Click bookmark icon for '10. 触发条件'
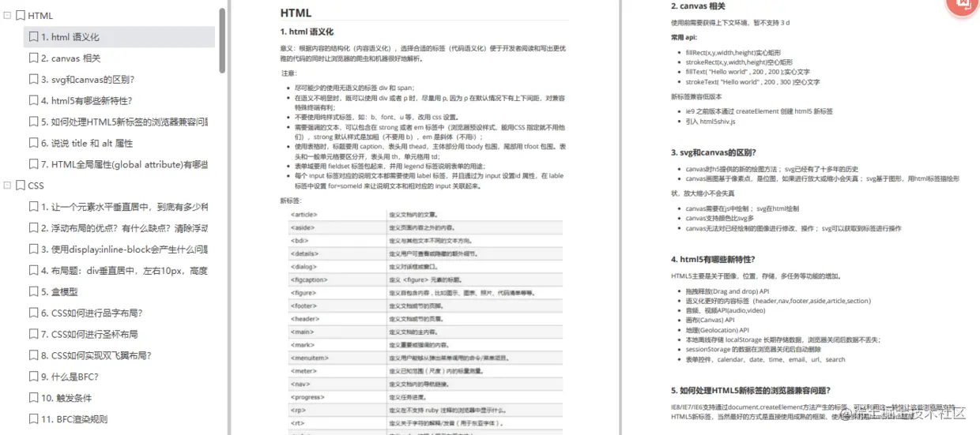 33,398
